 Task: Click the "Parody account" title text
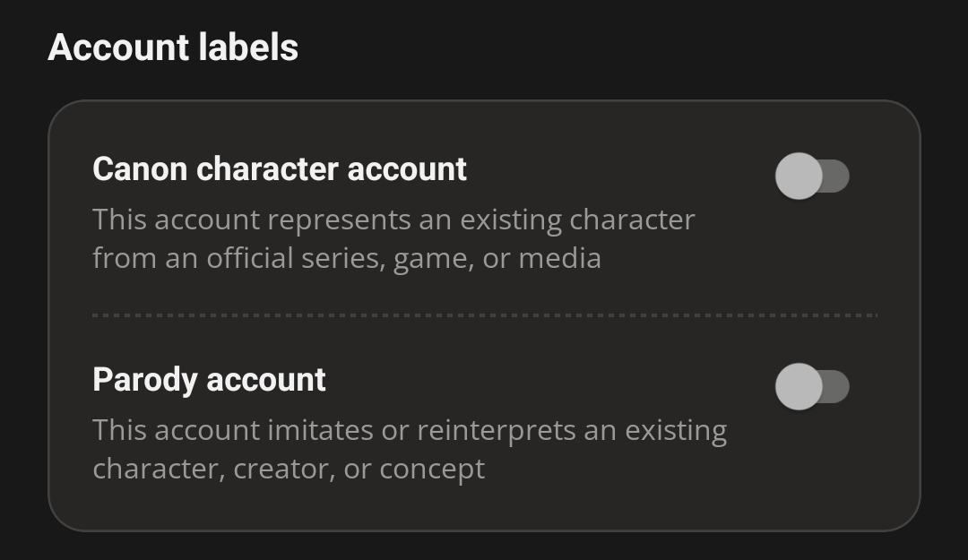pos(209,379)
